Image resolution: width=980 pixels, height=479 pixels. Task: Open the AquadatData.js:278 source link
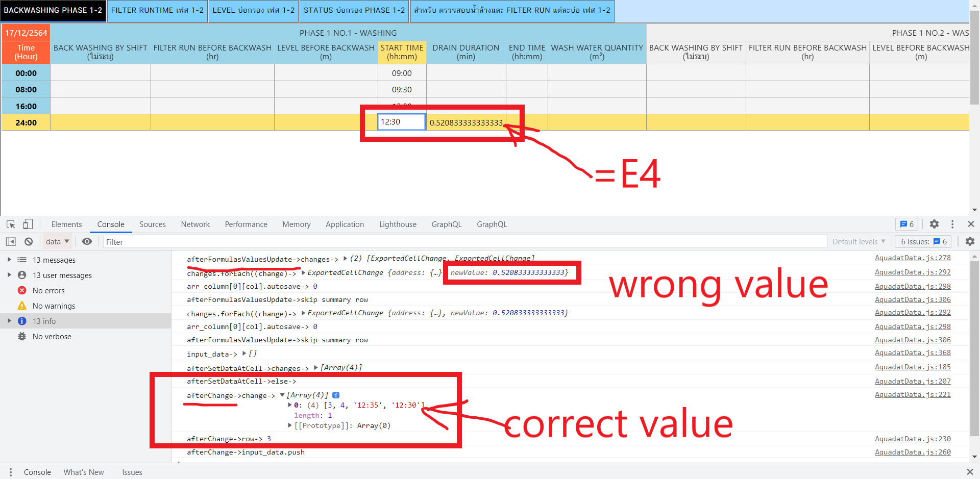coord(913,258)
